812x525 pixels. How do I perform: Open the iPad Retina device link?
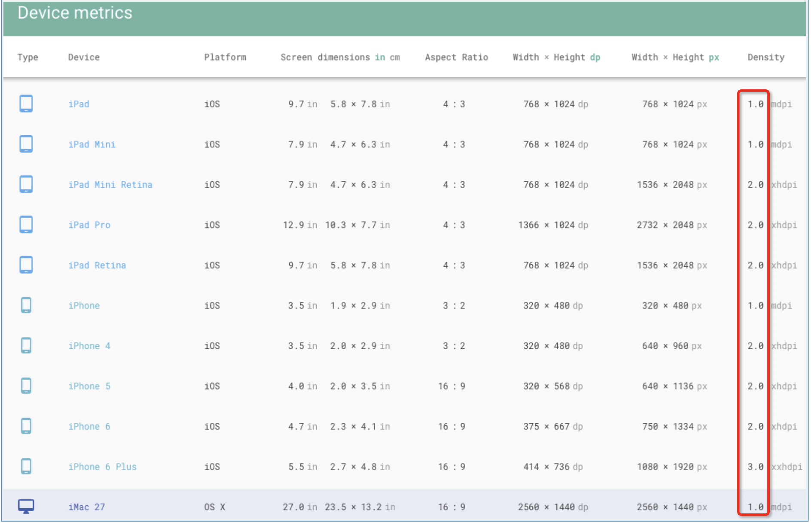click(97, 266)
